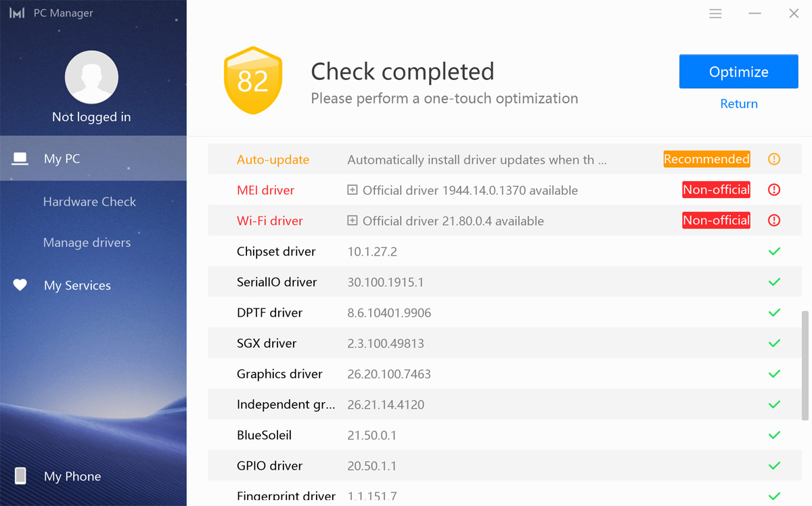Click the Graphics version 26.20.100.7463
The image size is (812, 506).
pos(389,374)
